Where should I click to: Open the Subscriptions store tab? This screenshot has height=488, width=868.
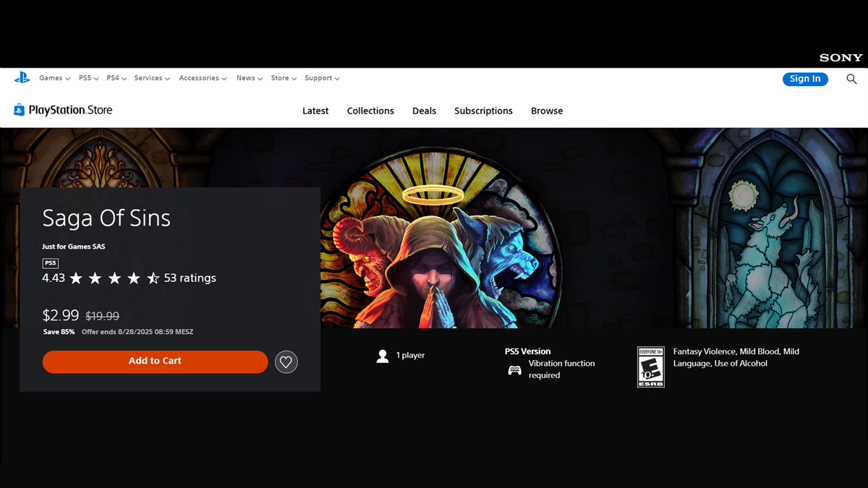point(483,111)
